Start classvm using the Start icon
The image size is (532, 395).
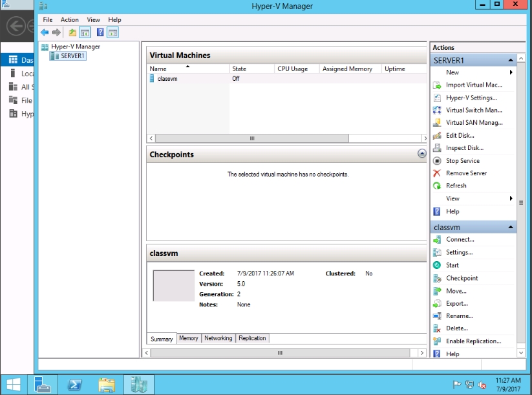click(x=437, y=265)
